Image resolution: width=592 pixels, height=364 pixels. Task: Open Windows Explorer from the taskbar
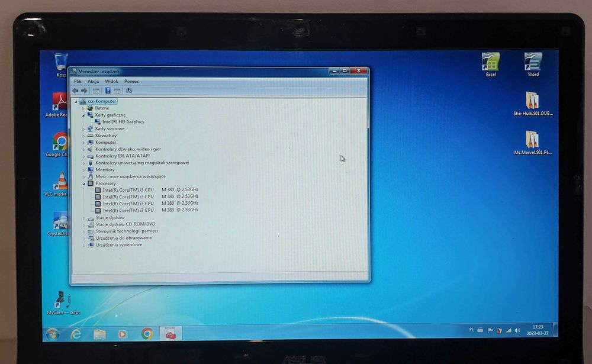99,334
